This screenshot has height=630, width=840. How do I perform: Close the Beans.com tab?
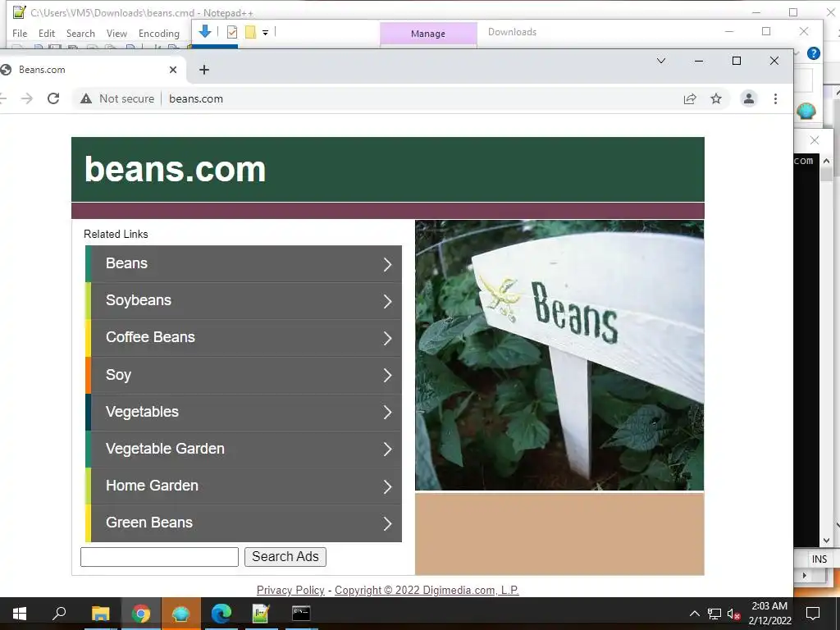point(173,70)
